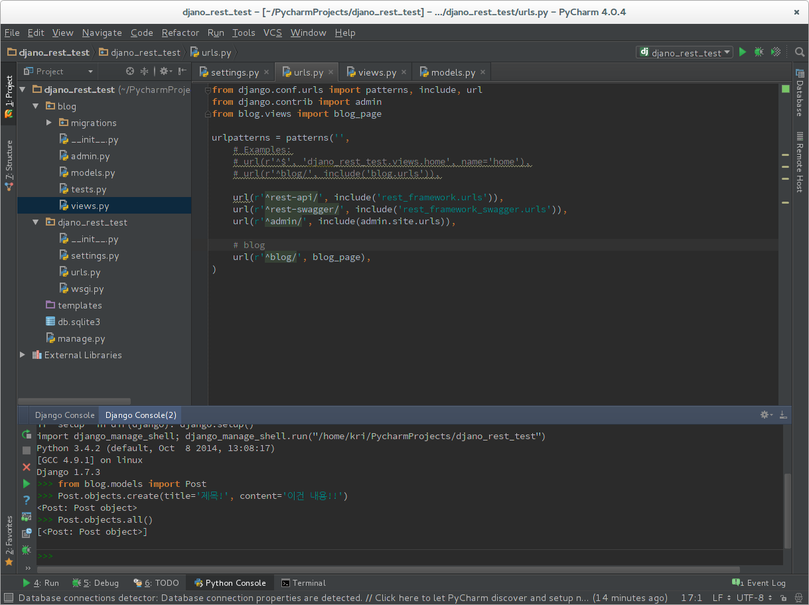Screen dimensions: 809x605
Task: Open the Terminal tool window
Action: (x=303, y=583)
